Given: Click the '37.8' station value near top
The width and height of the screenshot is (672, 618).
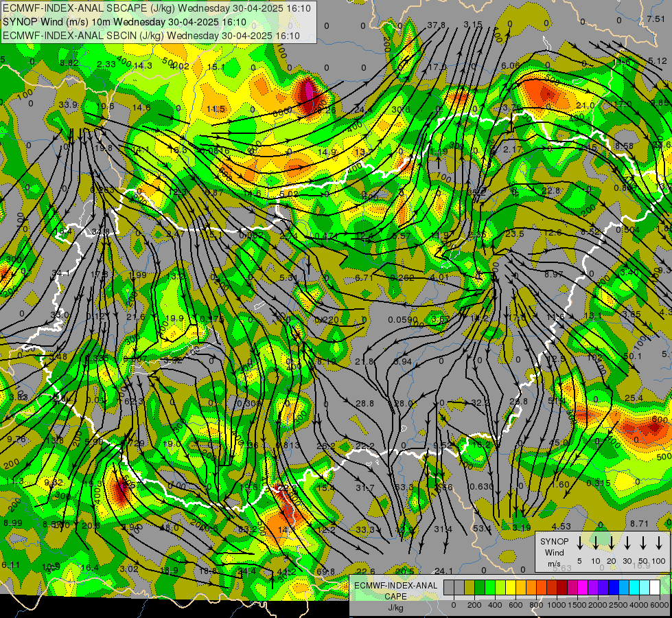Looking at the screenshot, I should tap(436, 25).
